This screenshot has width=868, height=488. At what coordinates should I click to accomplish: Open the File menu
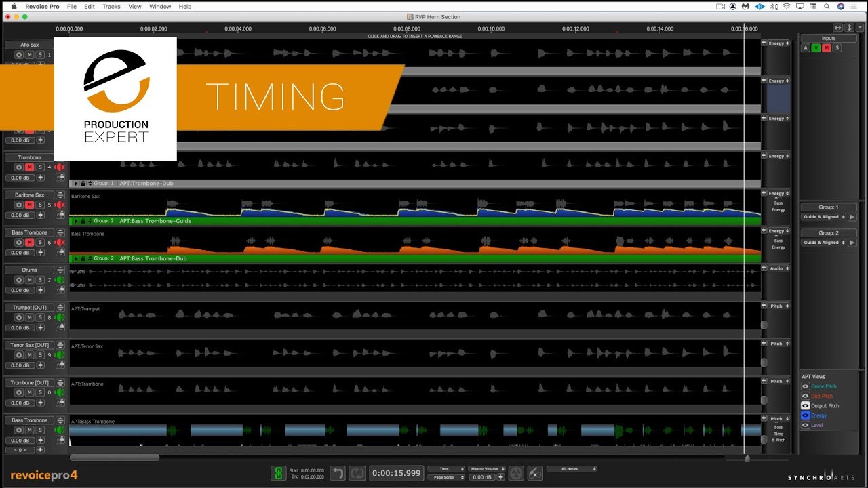[x=72, y=6]
